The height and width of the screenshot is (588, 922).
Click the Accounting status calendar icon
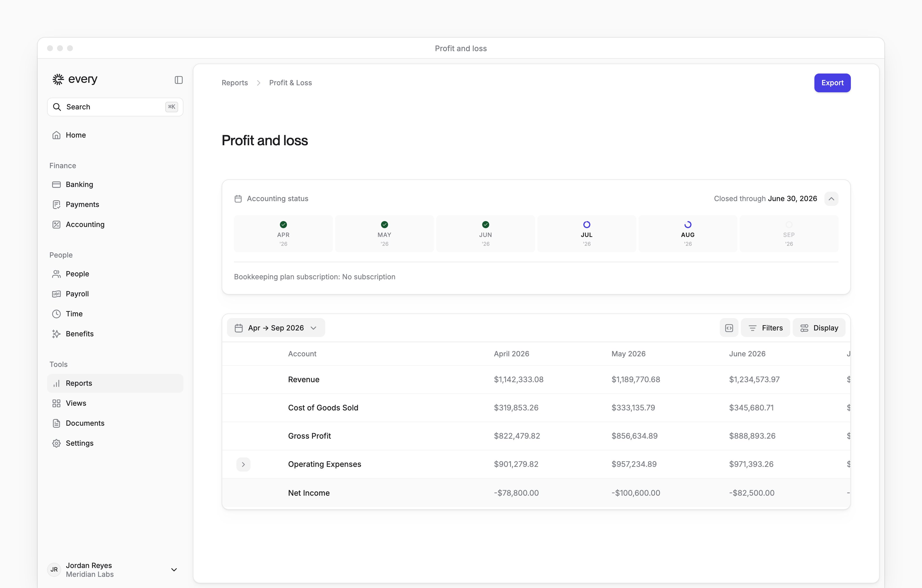pyautogui.click(x=238, y=199)
